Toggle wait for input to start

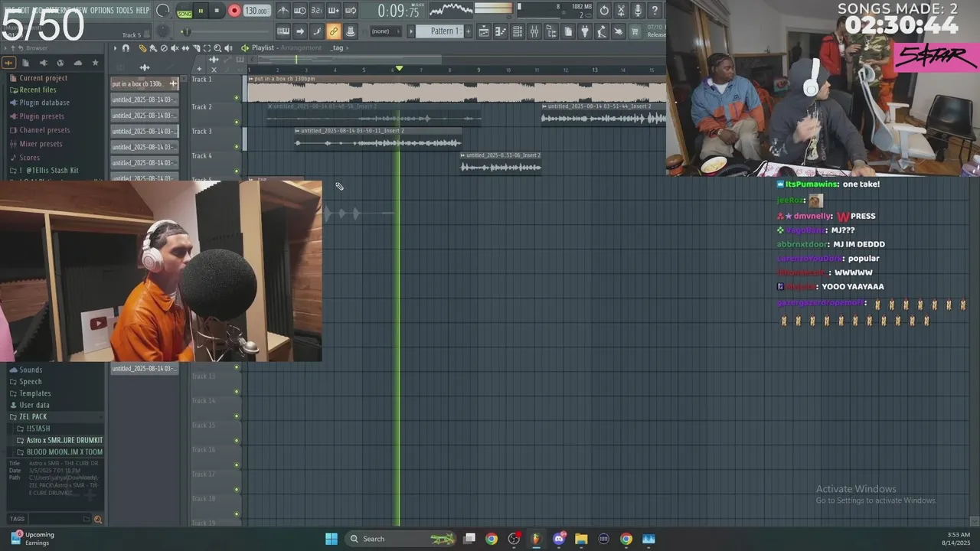pyautogui.click(x=300, y=11)
